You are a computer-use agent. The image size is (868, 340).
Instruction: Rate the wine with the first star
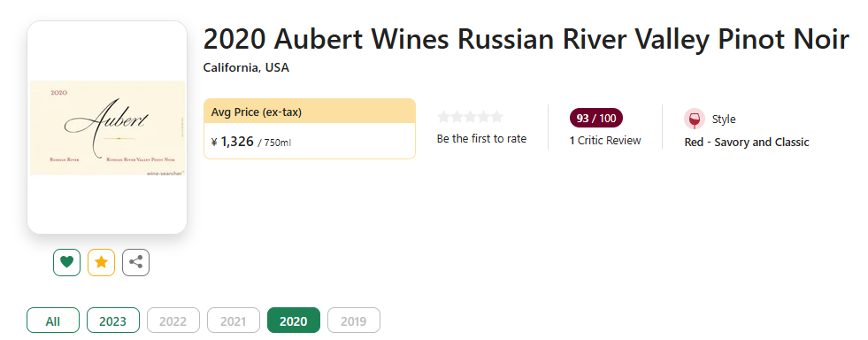(443, 117)
